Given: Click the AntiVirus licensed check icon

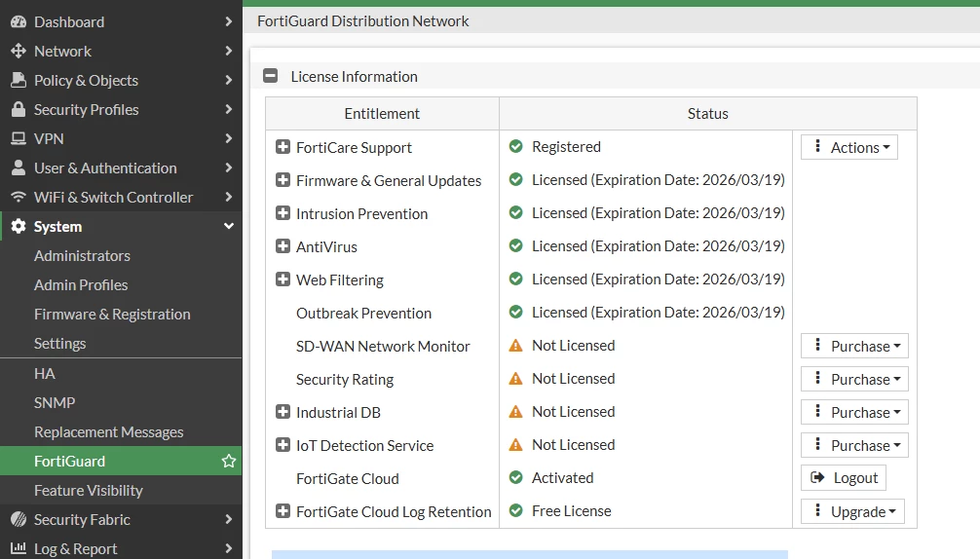Looking at the screenshot, I should (515, 245).
